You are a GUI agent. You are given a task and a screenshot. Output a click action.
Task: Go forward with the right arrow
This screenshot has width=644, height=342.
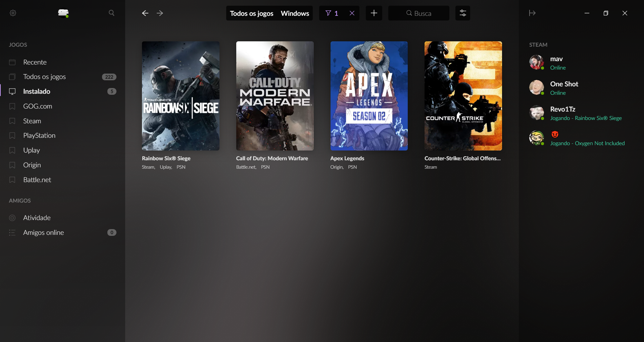(x=160, y=13)
